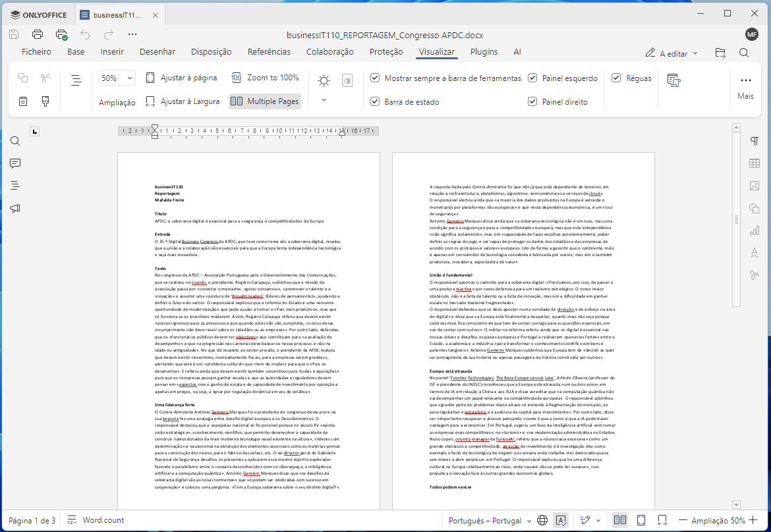Open Comments panel in left sidebar
The height and width of the screenshot is (532, 771).
tap(15, 163)
